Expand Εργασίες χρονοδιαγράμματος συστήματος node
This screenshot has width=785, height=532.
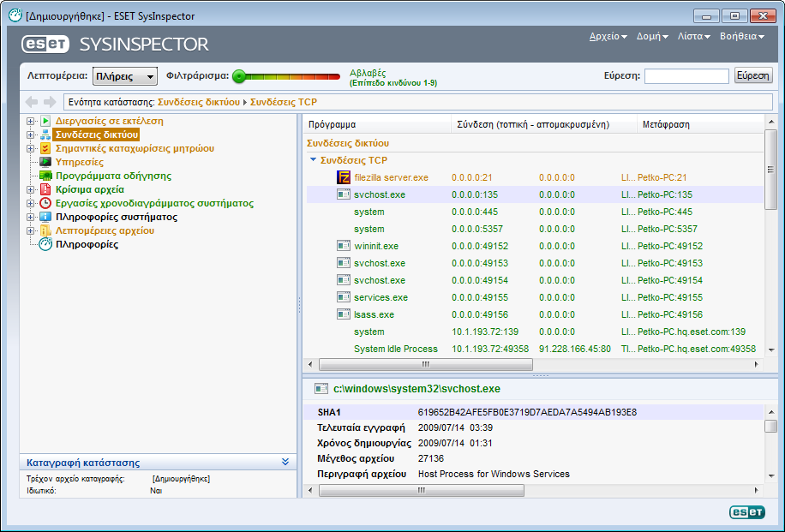[31, 203]
